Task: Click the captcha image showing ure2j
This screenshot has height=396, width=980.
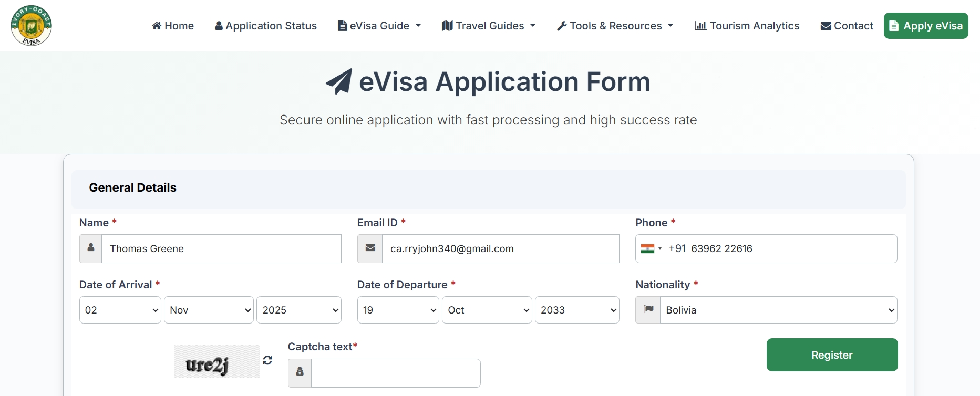Action: (217, 361)
